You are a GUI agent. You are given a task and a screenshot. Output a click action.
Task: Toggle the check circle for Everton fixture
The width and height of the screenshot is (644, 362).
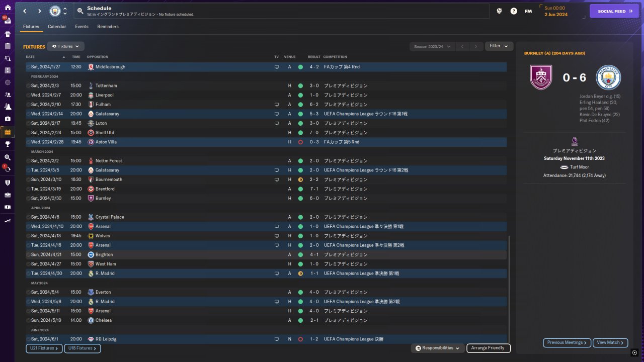[28, 292]
